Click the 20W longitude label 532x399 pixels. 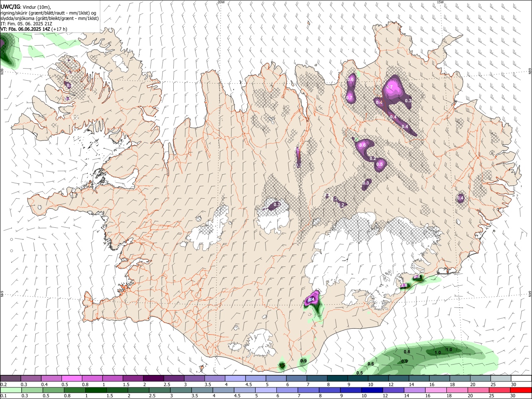pyautogui.click(x=221, y=2)
